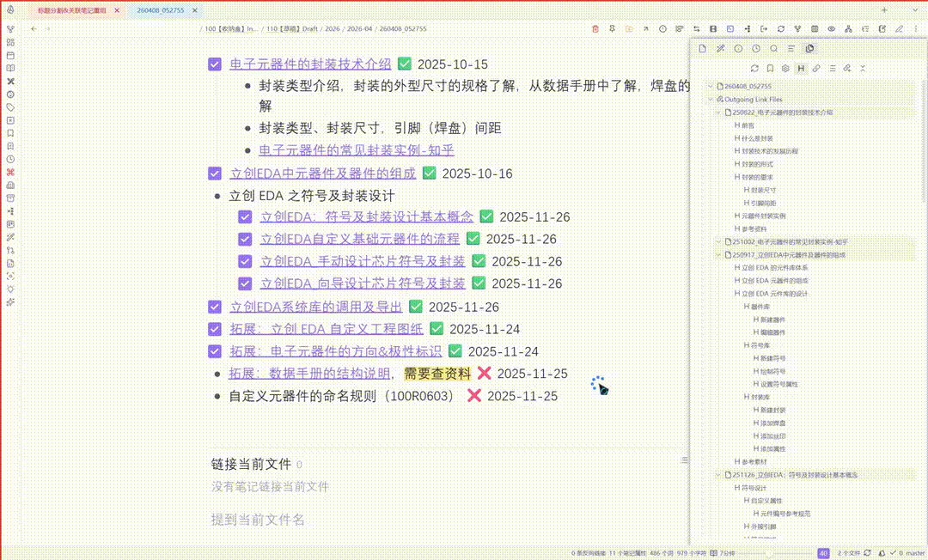The image size is (928, 560).
Task: Click the collapse-all icon in the side panel toolbar
Action: pos(863,68)
